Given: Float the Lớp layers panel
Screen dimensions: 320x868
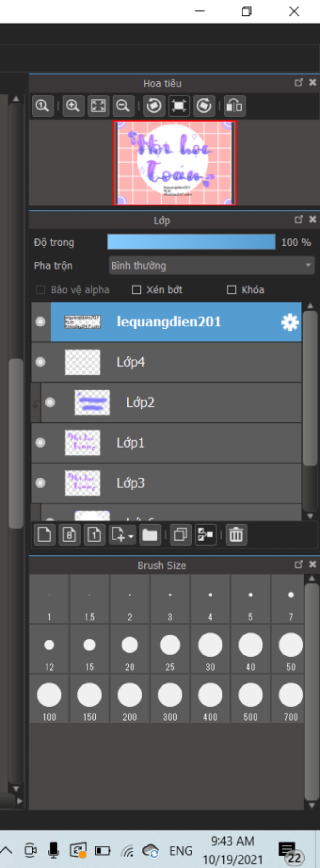Looking at the screenshot, I should 298,220.
